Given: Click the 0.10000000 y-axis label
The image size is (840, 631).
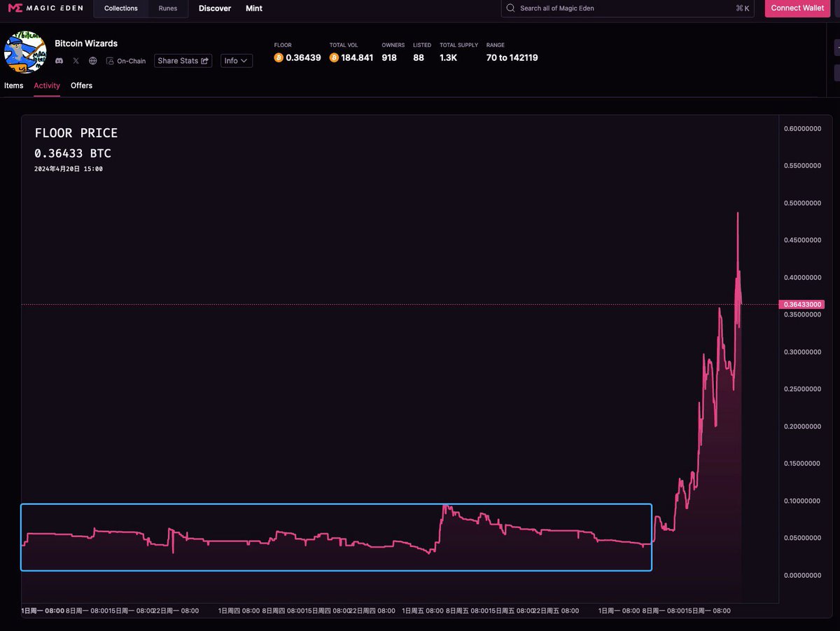Looking at the screenshot, I should point(802,501).
